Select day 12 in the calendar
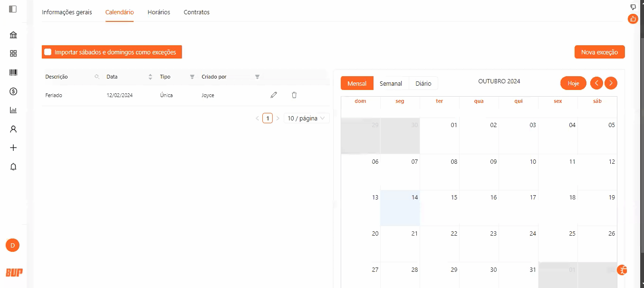The height and width of the screenshot is (288, 644). coord(597,172)
